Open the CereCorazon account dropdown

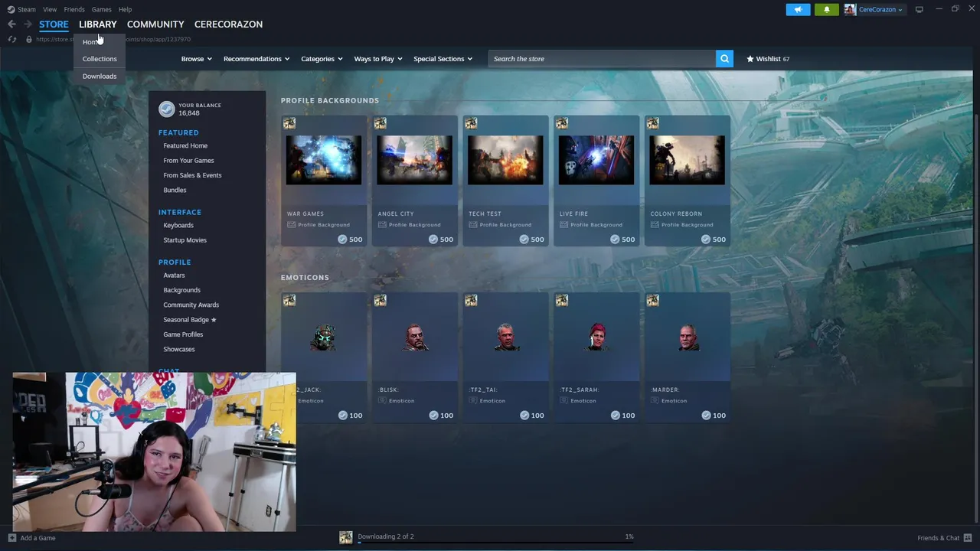point(880,9)
